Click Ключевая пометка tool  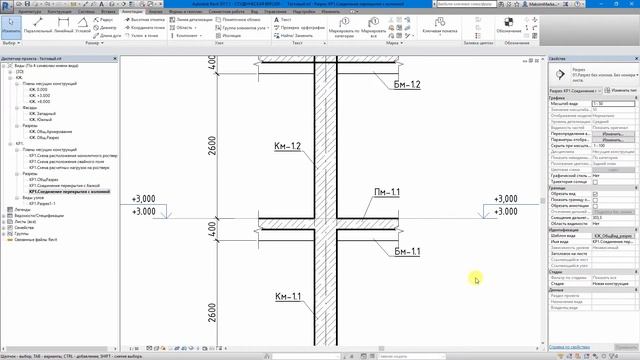point(440,26)
